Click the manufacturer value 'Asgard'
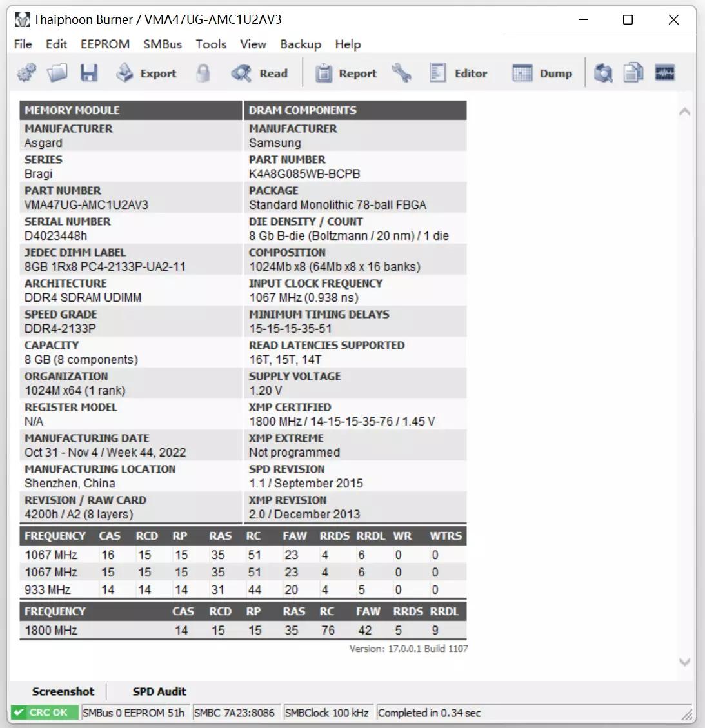Viewport: 705px width, 728px height. (x=43, y=143)
